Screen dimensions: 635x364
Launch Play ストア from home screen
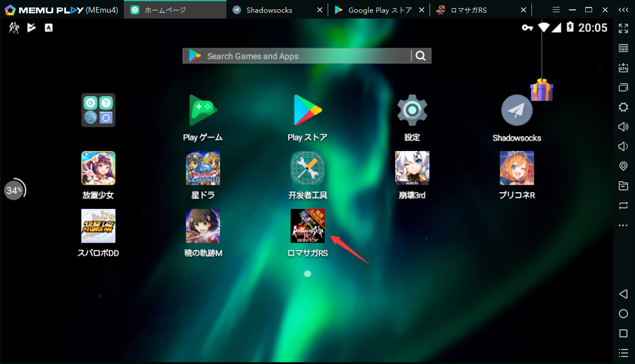tap(307, 111)
